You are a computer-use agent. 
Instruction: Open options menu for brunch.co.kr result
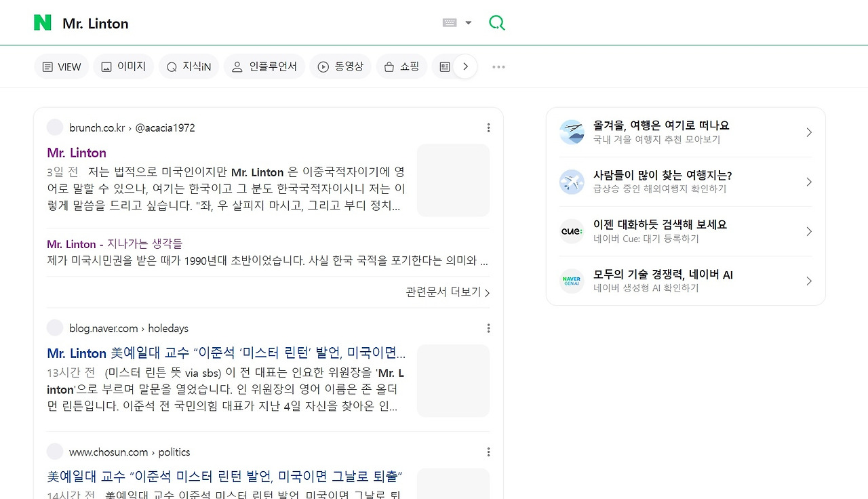(488, 127)
